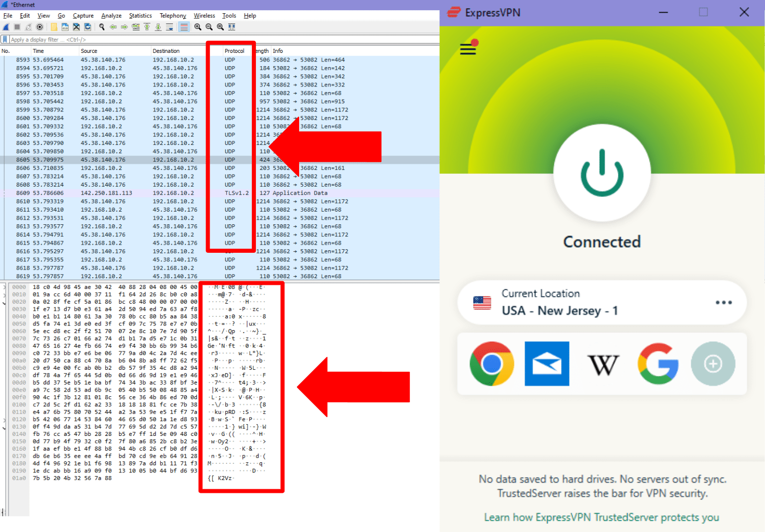
Task: Select packet 8609 with TLSv1.2 protocol
Action: pos(220,193)
